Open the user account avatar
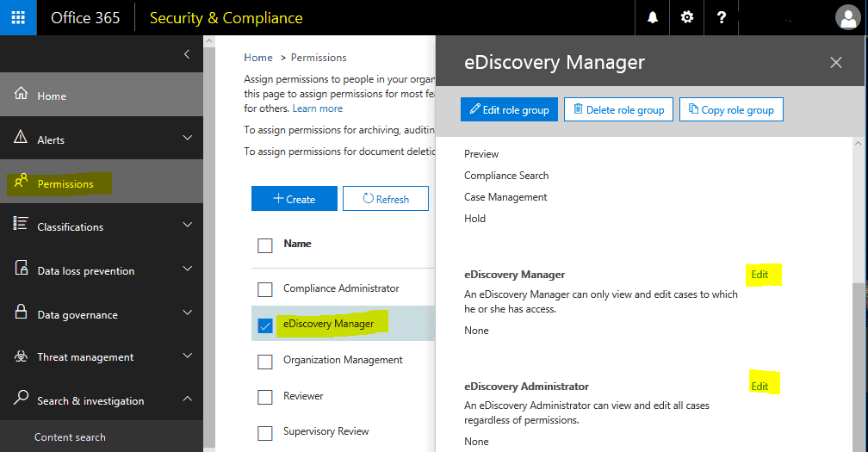The image size is (868, 452). [847, 18]
